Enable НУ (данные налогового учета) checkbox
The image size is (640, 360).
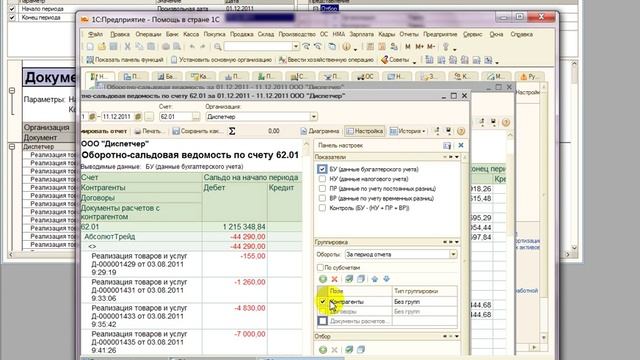point(322,179)
